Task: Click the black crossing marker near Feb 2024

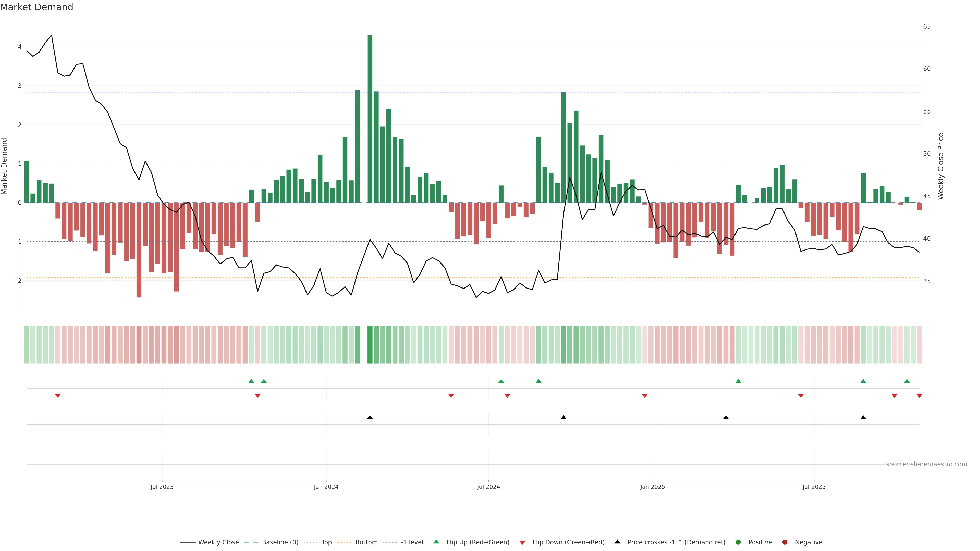Action: pyautogui.click(x=370, y=418)
